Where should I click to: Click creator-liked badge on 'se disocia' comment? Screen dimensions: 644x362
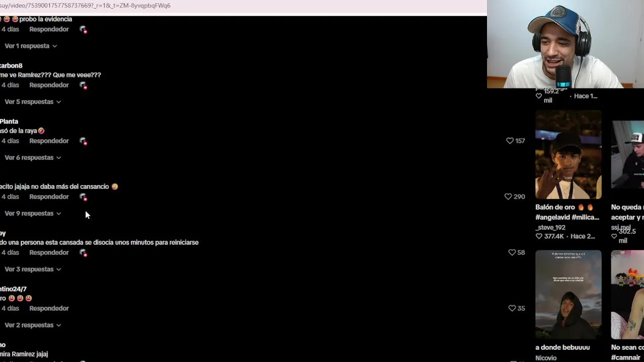coord(84,253)
